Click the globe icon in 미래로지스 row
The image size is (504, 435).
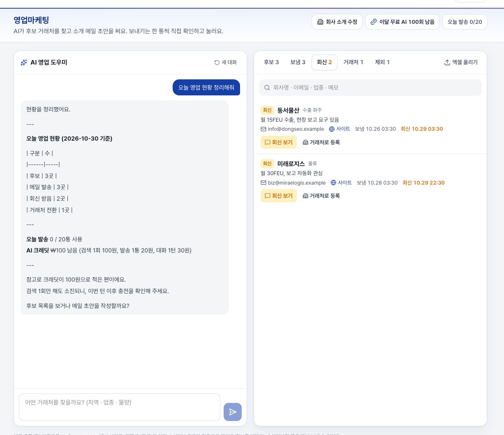[x=333, y=183]
